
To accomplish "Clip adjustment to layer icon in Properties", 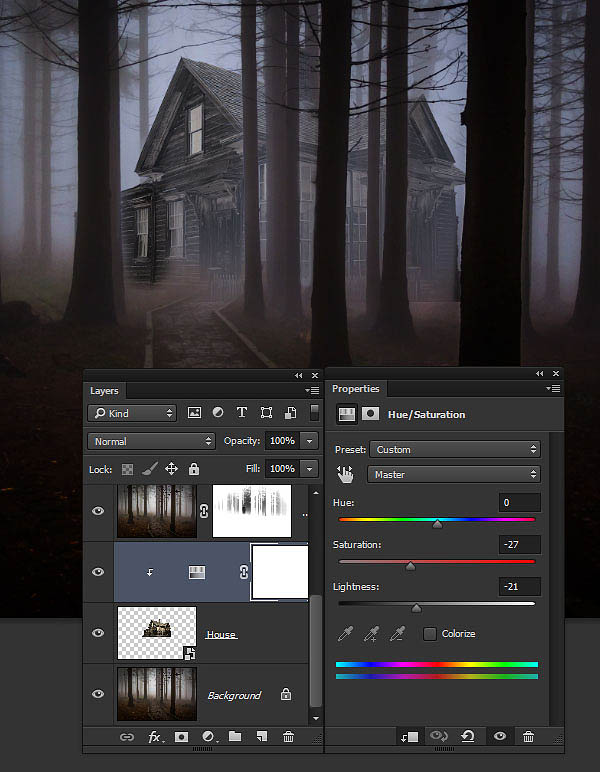I will tap(410, 737).
